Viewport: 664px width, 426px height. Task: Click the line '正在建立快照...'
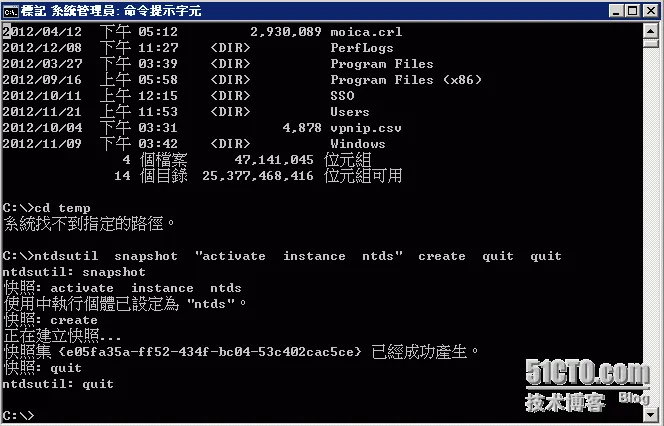(62, 336)
